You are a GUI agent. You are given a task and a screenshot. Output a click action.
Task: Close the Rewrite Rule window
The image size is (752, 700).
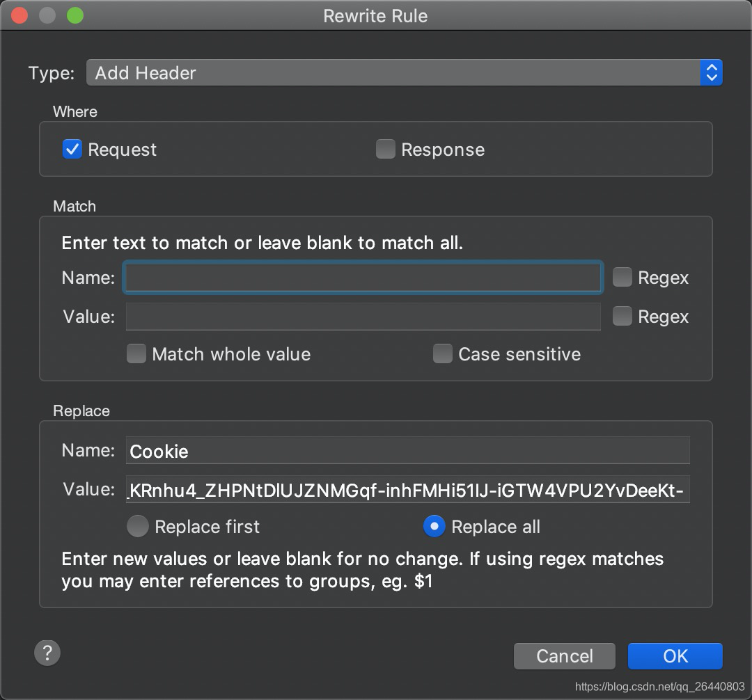pyautogui.click(x=19, y=15)
